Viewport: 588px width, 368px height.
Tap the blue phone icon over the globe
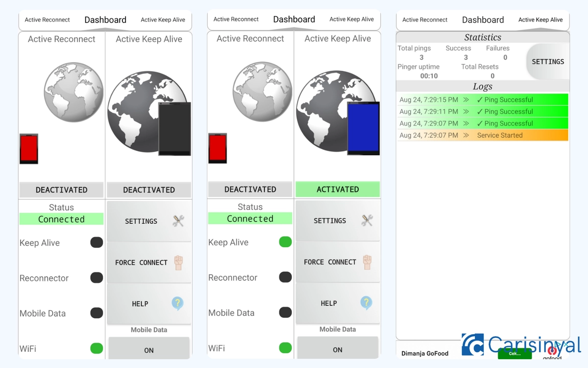(x=364, y=128)
